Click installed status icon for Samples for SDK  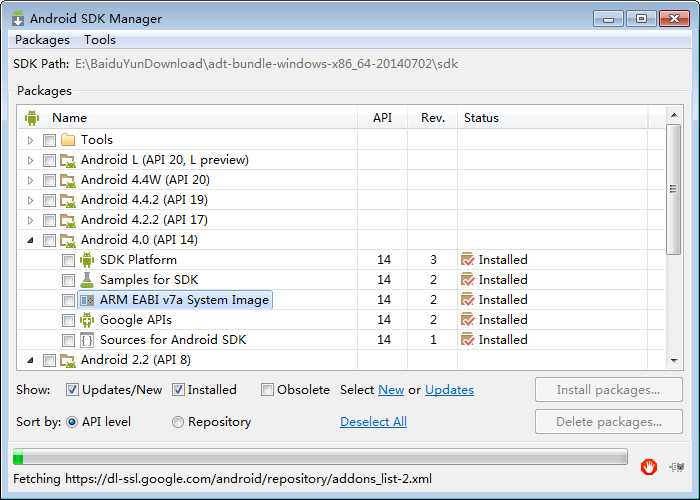coord(467,279)
